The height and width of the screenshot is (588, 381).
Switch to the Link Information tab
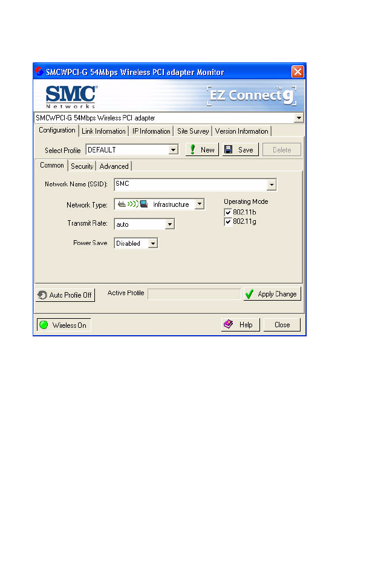tap(103, 131)
